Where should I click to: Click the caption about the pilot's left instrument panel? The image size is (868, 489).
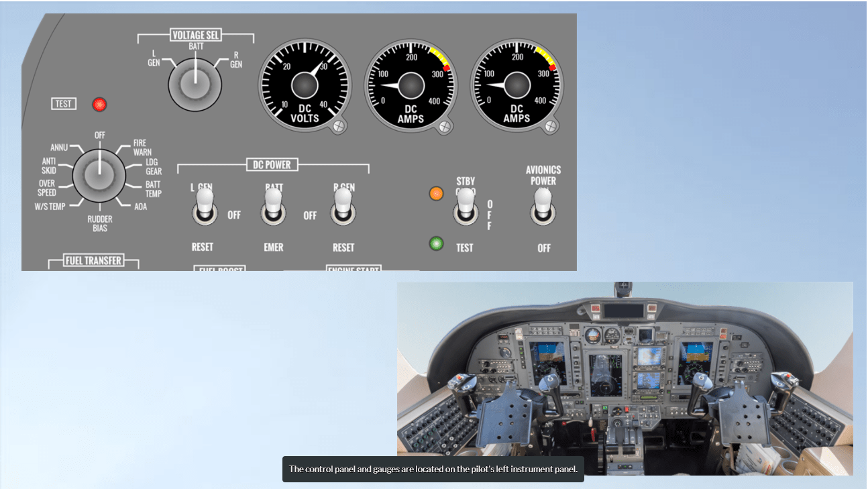[x=433, y=469]
